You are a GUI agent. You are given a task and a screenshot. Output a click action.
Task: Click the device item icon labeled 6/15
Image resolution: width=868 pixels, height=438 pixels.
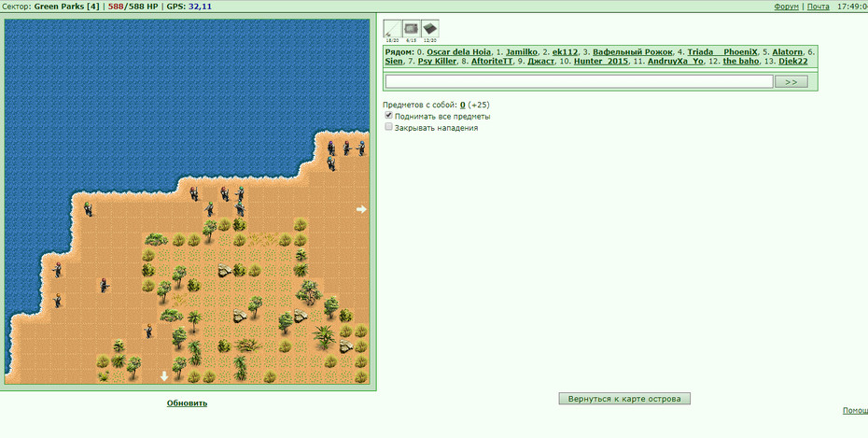click(x=412, y=29)
